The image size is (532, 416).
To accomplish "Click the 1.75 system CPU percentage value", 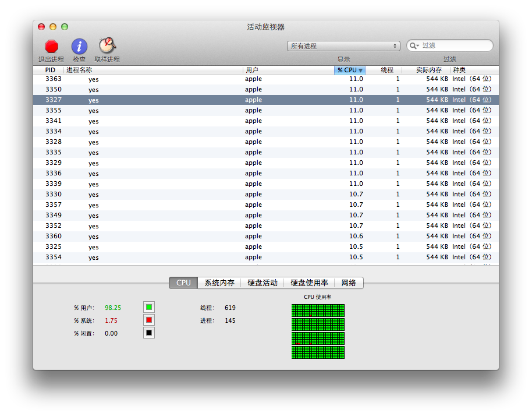I will (111, 320).
